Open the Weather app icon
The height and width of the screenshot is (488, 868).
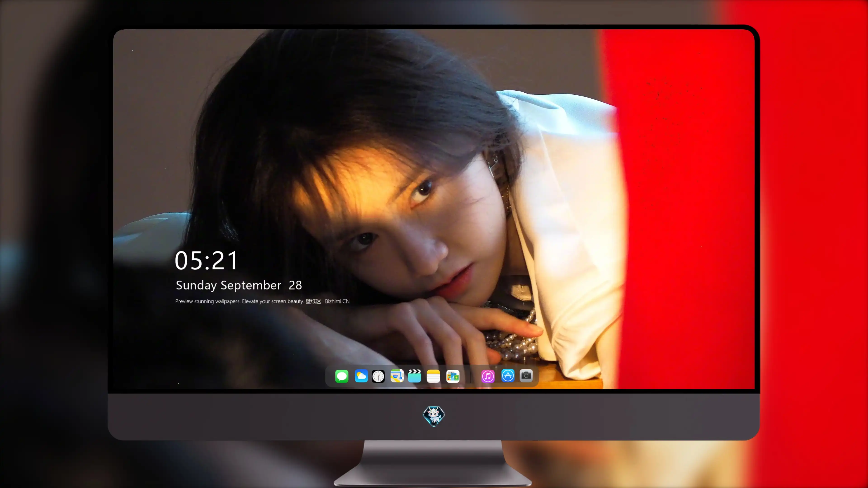[361, 376]
